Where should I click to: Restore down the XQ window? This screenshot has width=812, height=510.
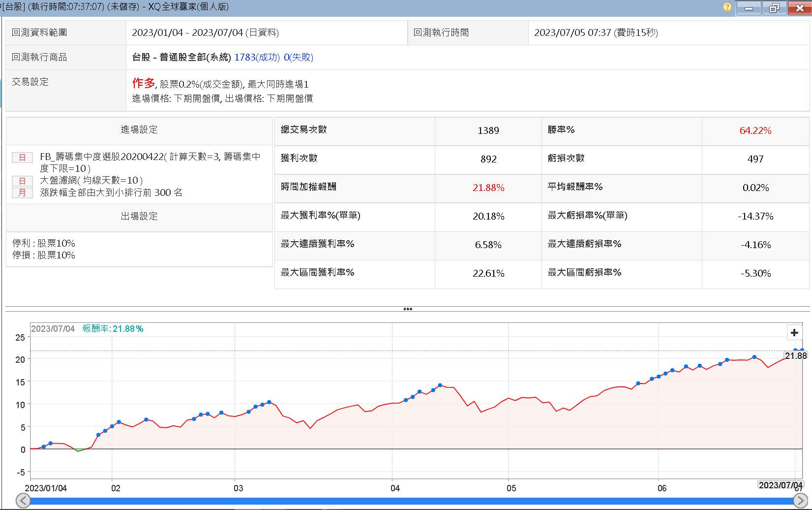tap(774, 8)
